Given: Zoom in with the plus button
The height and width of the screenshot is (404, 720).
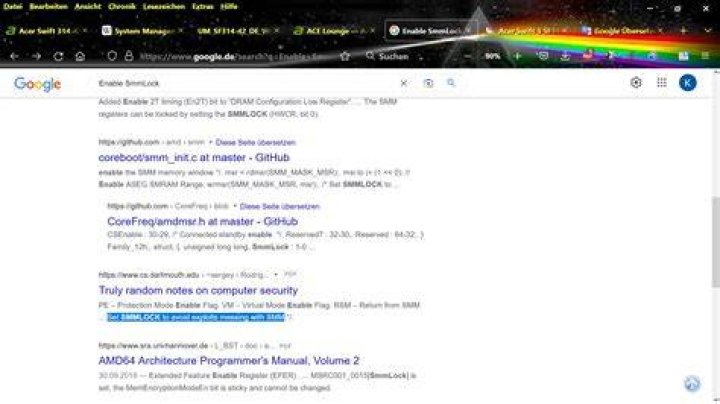Looking at the screenshot, I should coord(518,56).
